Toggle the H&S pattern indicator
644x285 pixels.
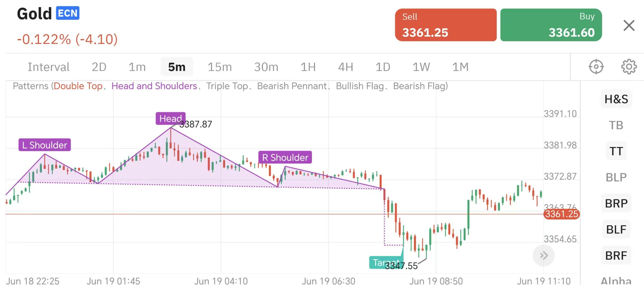(616, 99)
